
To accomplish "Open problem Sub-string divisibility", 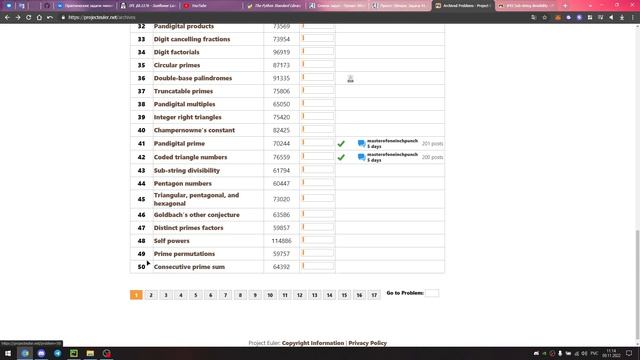I will tap(187, 171).
